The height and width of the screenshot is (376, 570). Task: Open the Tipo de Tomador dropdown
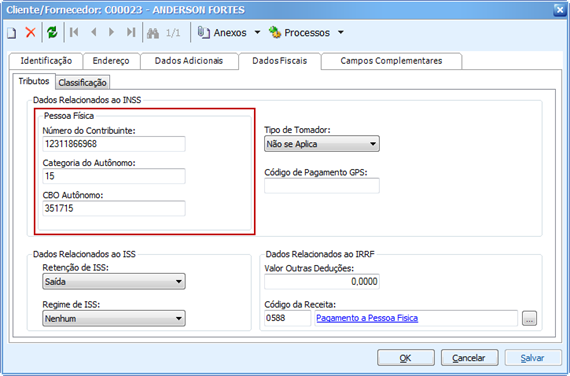322,144
